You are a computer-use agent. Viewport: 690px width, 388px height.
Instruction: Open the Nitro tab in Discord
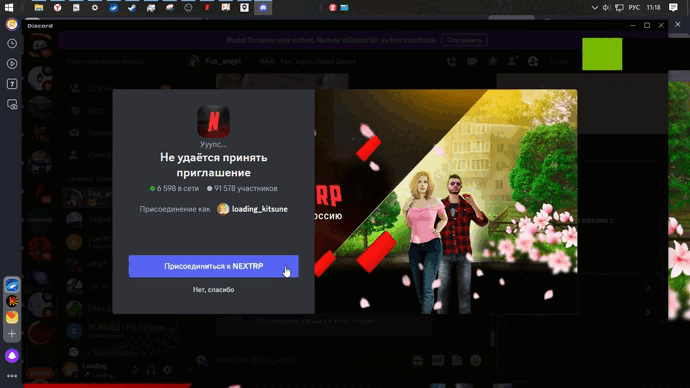click(x=97, y=110)
